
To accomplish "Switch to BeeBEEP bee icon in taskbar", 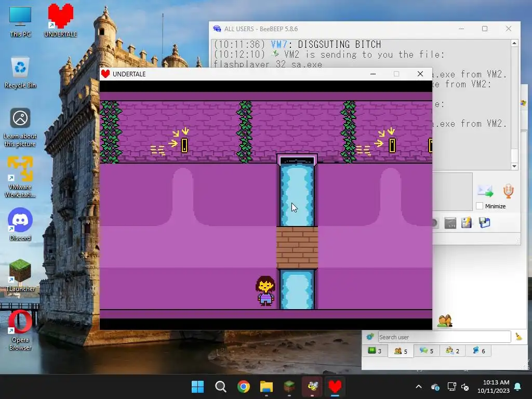I will coord(312,387).
